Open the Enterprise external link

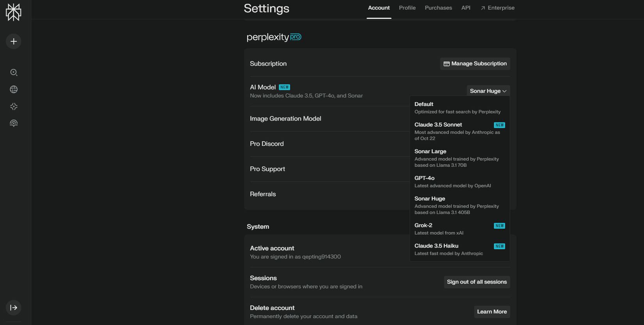point(498,8)
